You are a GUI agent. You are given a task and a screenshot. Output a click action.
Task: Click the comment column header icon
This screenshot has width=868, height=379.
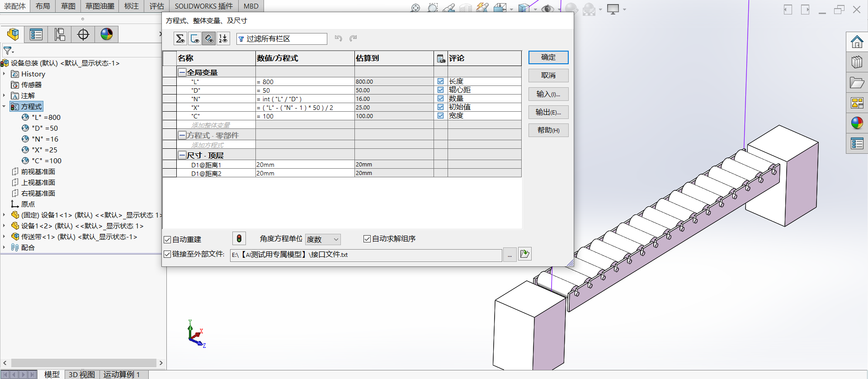click(x=441, y=58)
